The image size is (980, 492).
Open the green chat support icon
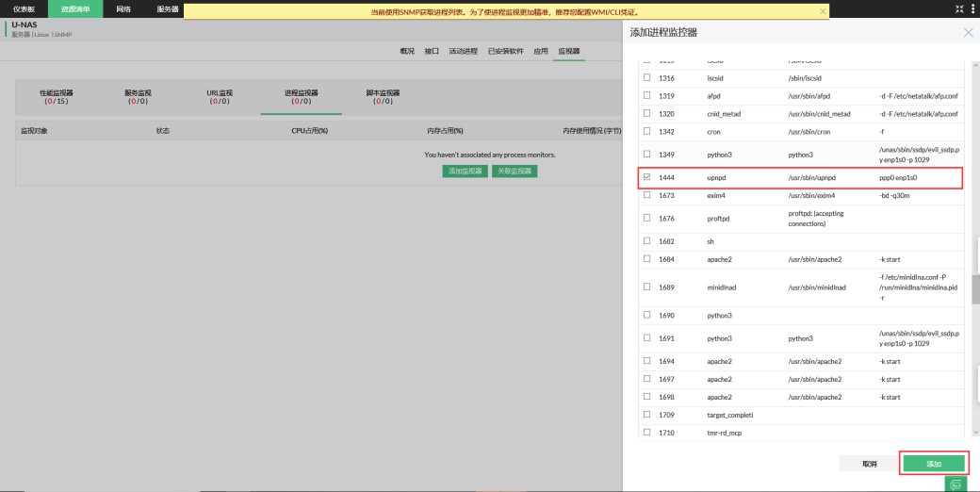(x=956, y=484)
